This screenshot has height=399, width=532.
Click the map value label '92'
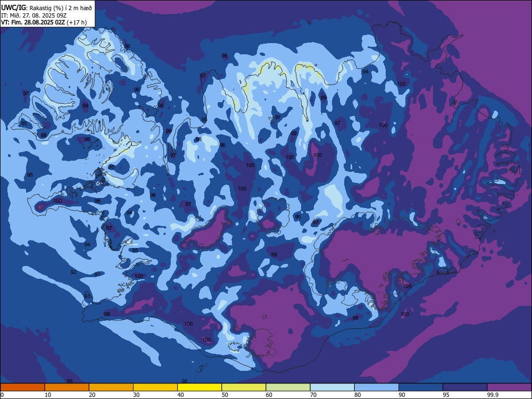tap(73, 272)
